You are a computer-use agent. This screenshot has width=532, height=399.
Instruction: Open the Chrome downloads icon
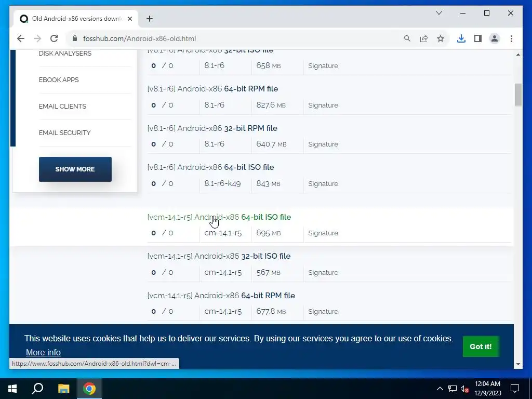461,38
